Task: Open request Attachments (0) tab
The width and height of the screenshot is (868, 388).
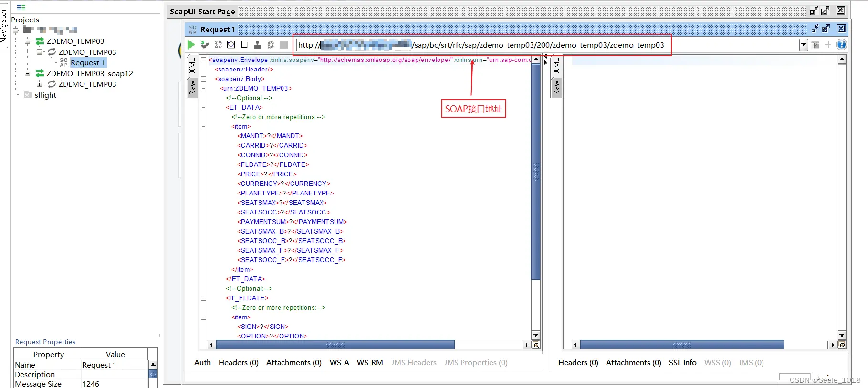Action: pos(294,363)
